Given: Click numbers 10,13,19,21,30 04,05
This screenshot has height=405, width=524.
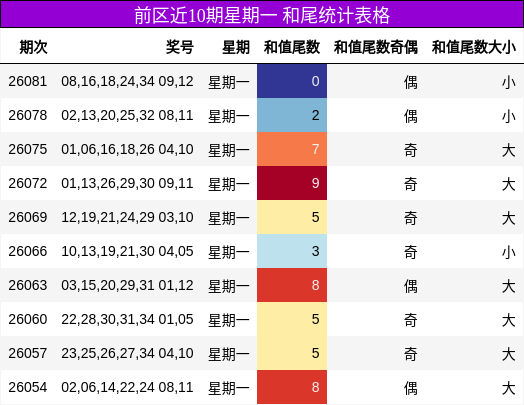Looking at the screenshot, I should click(127, 251).
